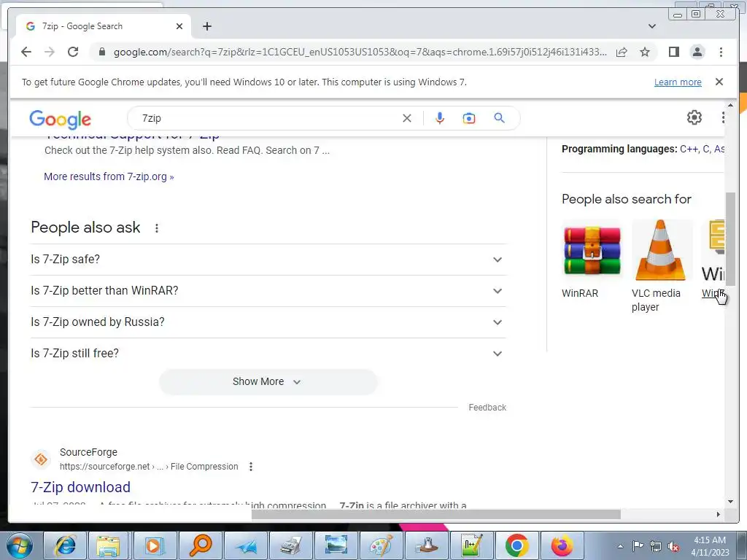
Task: Click VLC media player label
Action: click(x=656, y=300)
